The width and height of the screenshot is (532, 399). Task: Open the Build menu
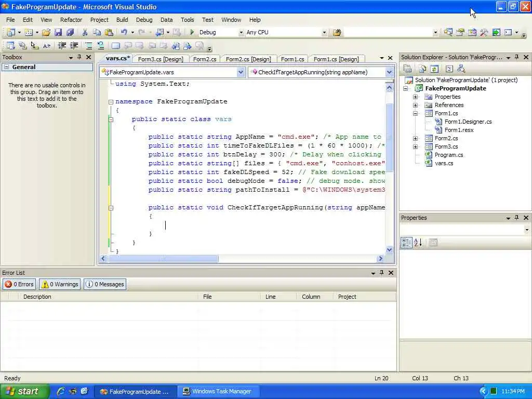tap(122, 20)
